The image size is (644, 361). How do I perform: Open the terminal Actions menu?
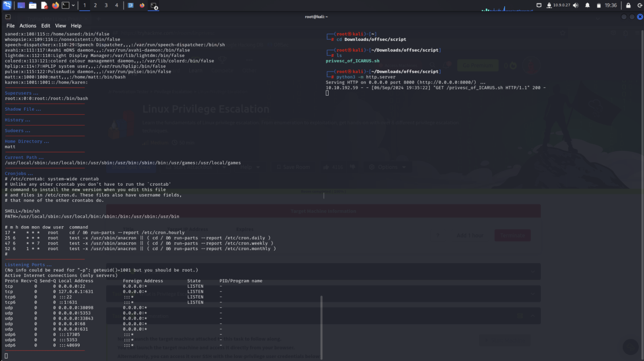(x=28, y=26)
